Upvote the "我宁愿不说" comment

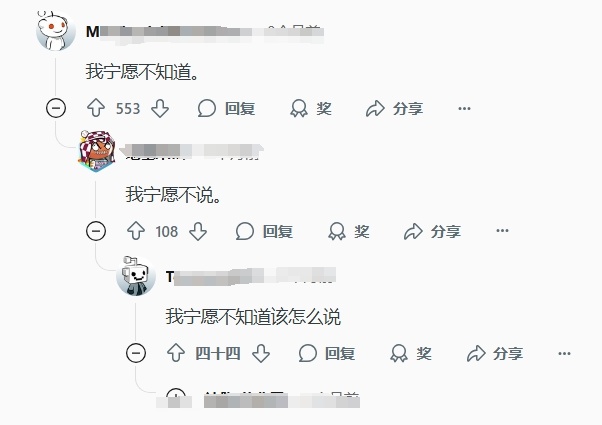point(136,231)
